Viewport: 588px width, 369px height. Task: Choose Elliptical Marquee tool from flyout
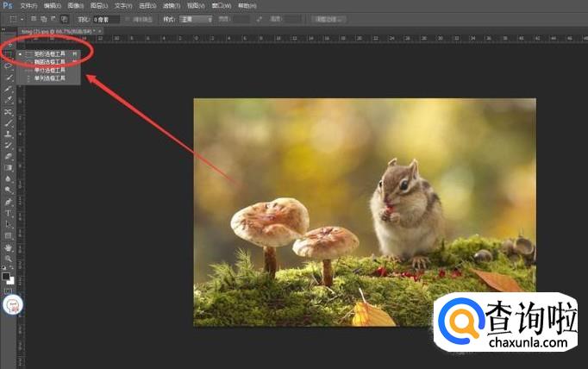(x=49, y=62)
